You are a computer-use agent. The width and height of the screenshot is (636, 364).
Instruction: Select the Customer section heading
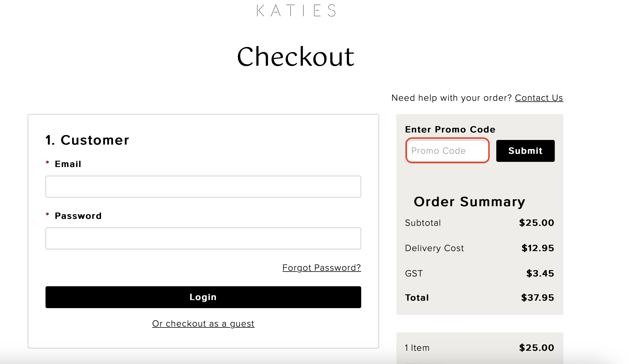(x=87, y=140)
